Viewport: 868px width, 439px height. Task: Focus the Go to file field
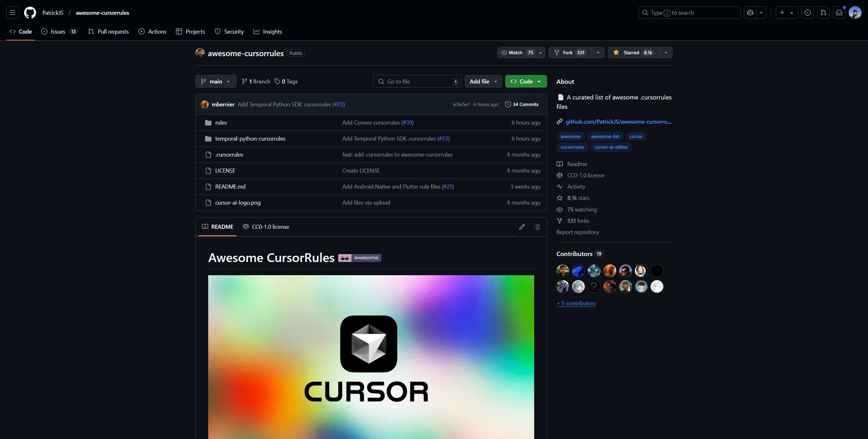pyautogui.click(x=417, y=82)
